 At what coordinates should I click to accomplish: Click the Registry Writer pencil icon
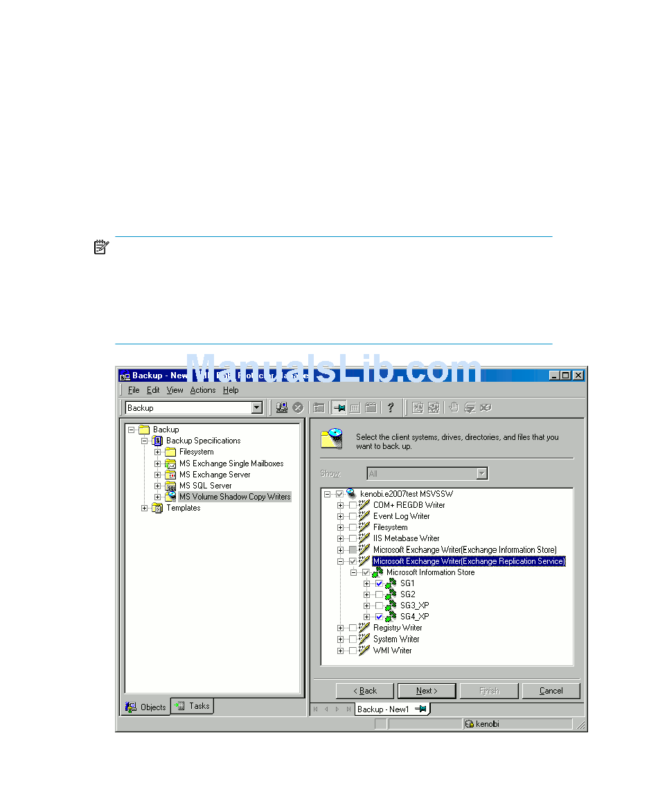364,628
